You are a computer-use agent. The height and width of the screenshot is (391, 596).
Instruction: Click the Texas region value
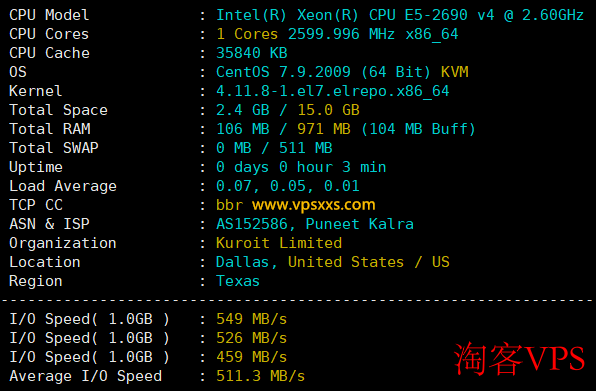pos(238,281)
